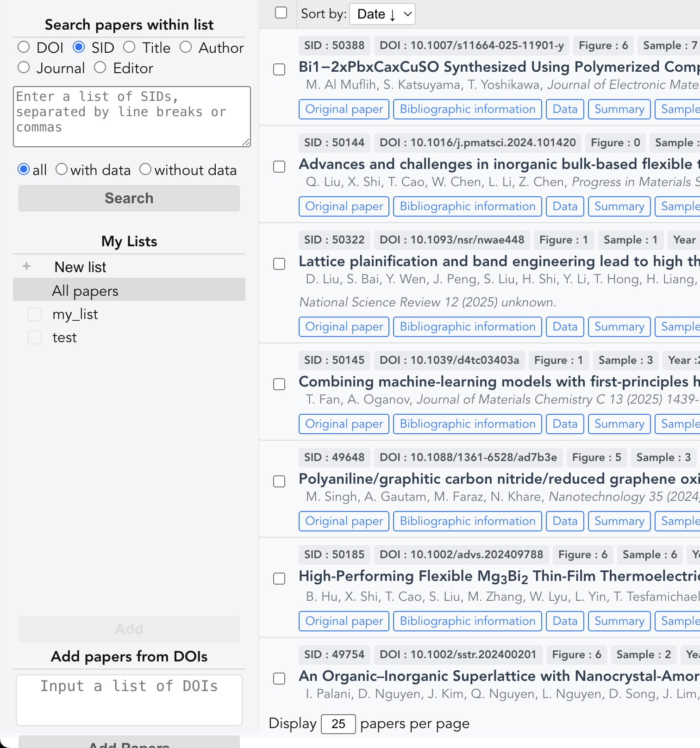Click the plus icon beside New list
700x748 pixels.
click(x=27, y=266)
